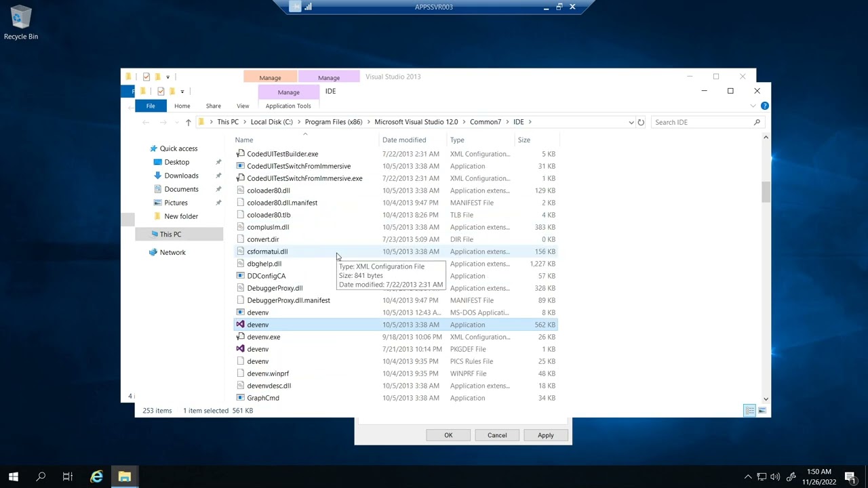Click the Visual Studio icon of devenv Application
The image size is (868, 488).
[x=240, y=325]
